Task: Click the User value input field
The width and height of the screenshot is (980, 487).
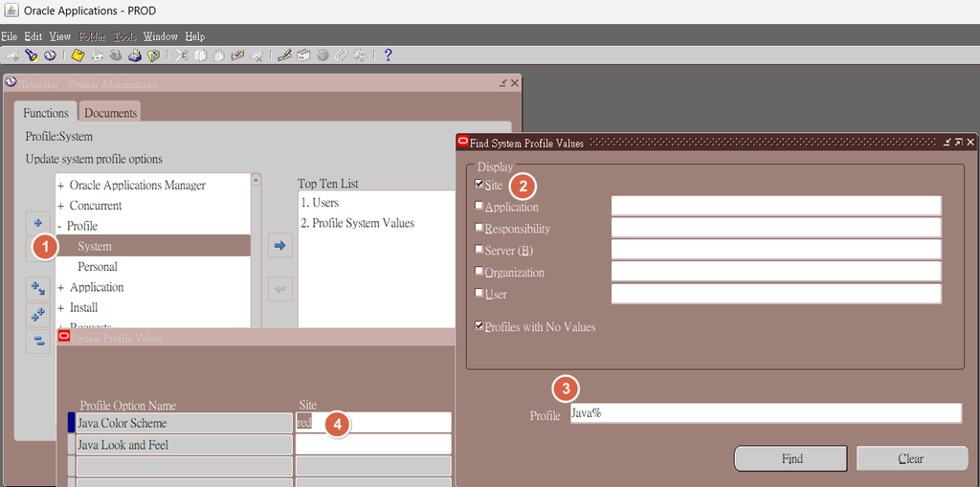Action: pyautogui.click(x=776, y=293)
